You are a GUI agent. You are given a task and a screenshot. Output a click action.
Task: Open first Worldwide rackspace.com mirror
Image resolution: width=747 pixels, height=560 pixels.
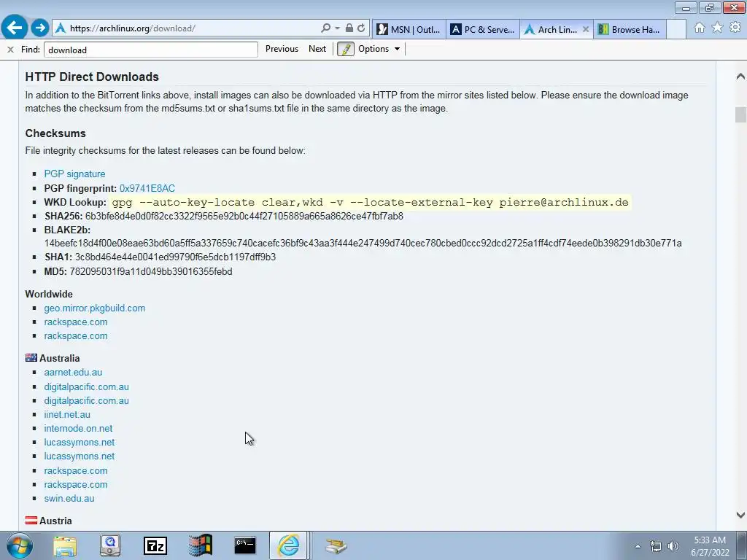coord(76,322)
